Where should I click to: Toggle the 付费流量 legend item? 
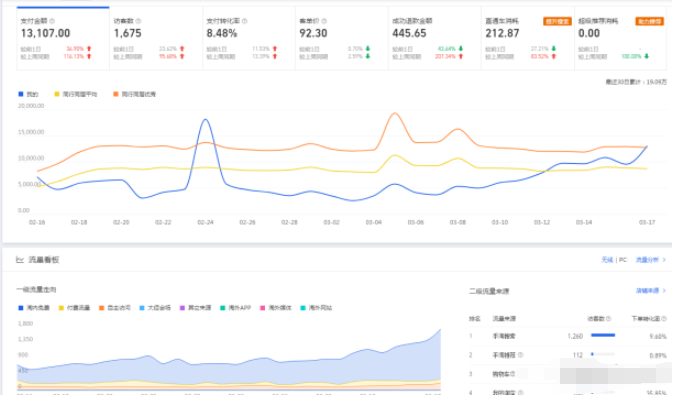coord(75,308)
